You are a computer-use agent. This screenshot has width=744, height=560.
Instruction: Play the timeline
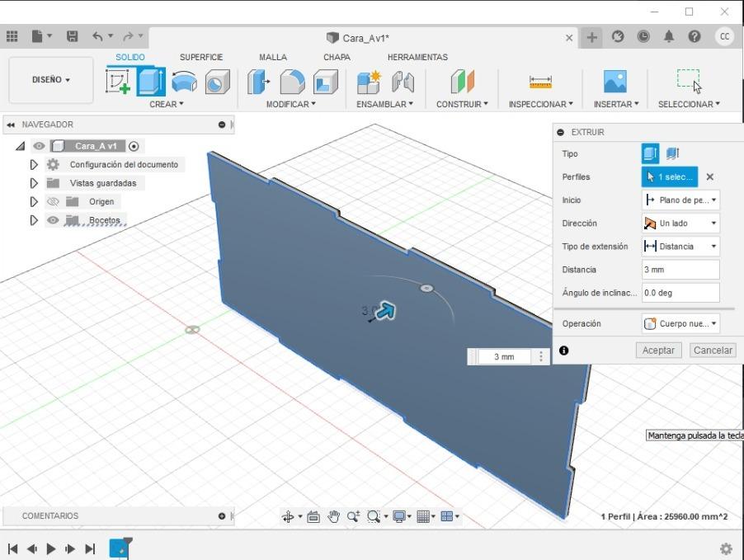click(51, 549)
